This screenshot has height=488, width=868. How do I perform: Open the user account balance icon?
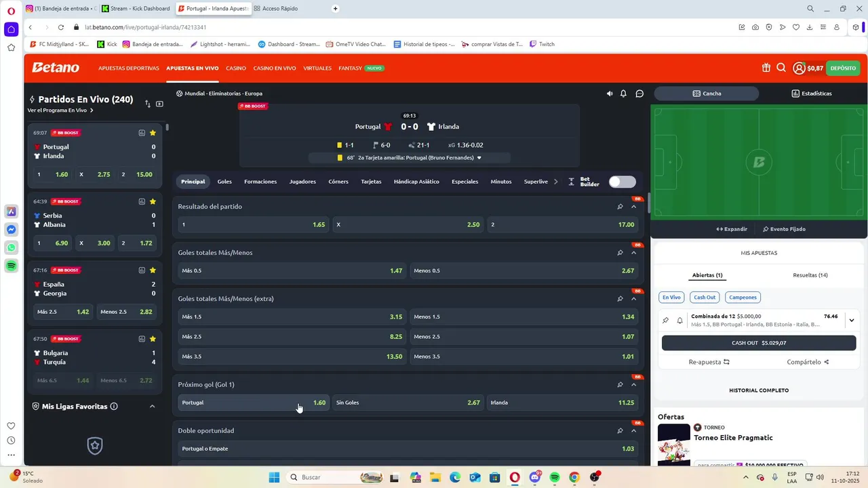[799, 68]
